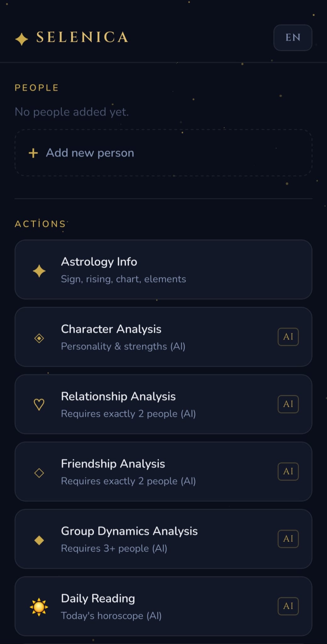The height and width of the screenshot is (644, 327).
Task: Click the AI badge on Relationship Analysis
Action: pos(288,404)
